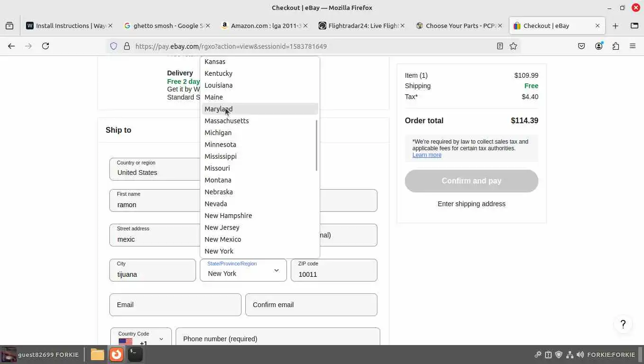Select New Mexico option
This screenshot has width=644, height=364.
[x=260, y=239]
